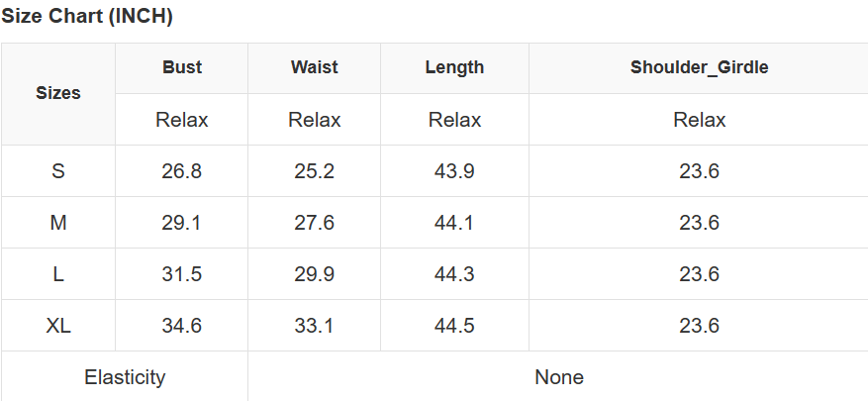Click shoulder girdle 23.6 in M row
868x401 pixels.
click(699, 223)
